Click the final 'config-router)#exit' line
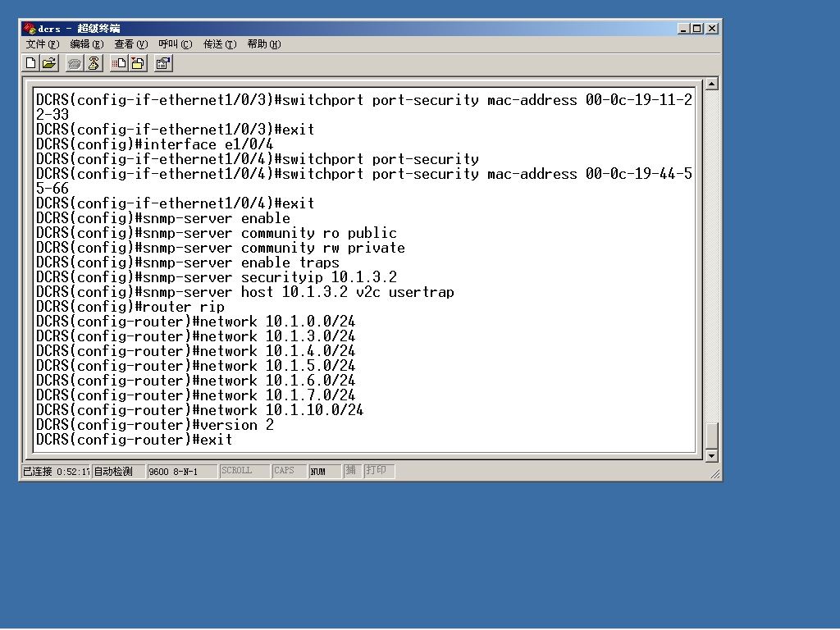840x630 pixels. coord(134,440)
